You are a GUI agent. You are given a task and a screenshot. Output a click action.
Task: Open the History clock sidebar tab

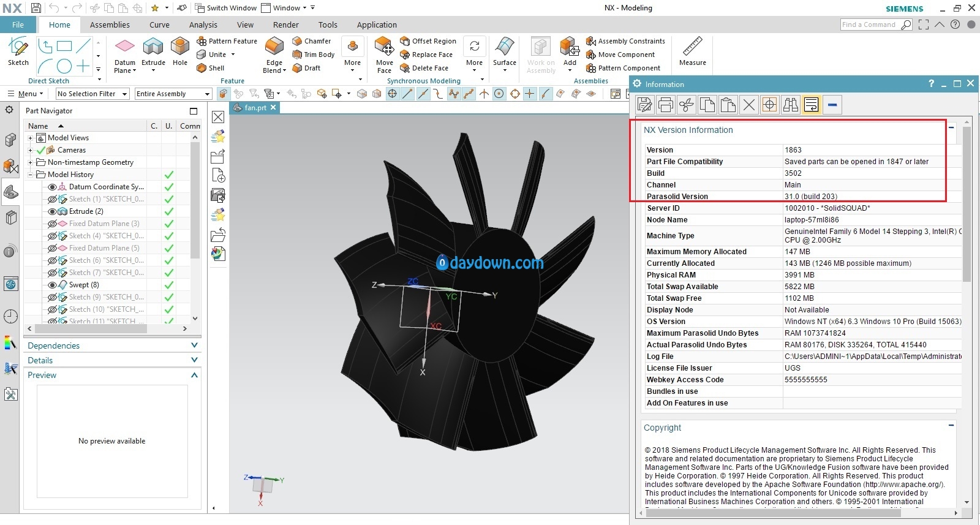click(10, 316)
